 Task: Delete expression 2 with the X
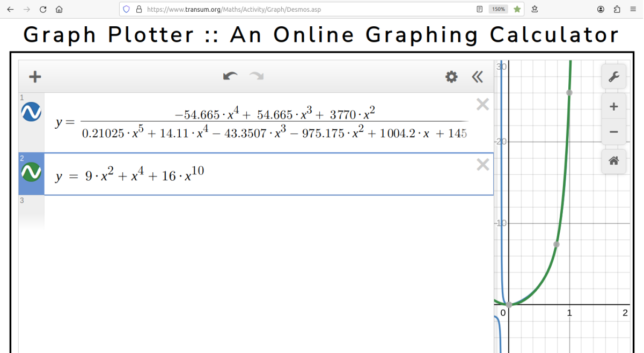pos(482,165)
